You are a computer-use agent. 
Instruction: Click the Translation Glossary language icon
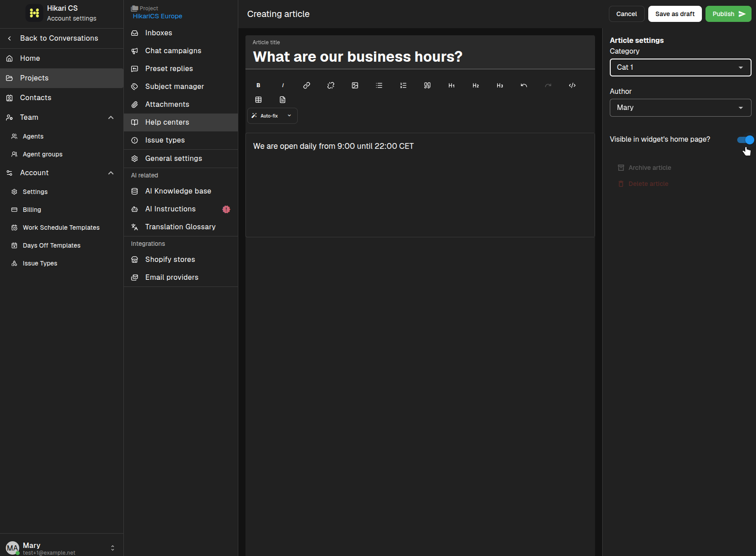point(135,227)
